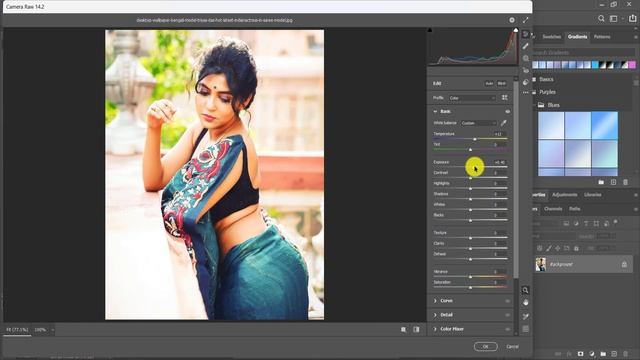Screen dimensions: 640x360
Task: Cancel the Camera Raw dialog
Action: coord(513,347)
